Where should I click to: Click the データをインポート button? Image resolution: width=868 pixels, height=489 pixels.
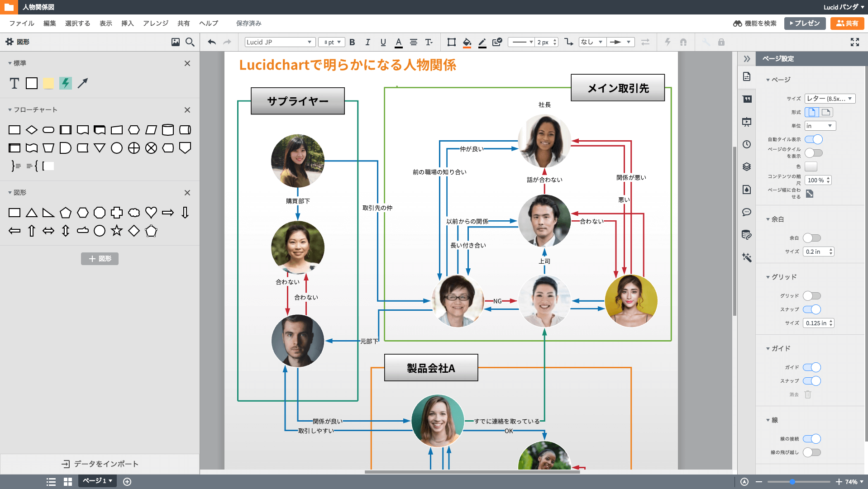pyautogui.click(x=100, y=464)
